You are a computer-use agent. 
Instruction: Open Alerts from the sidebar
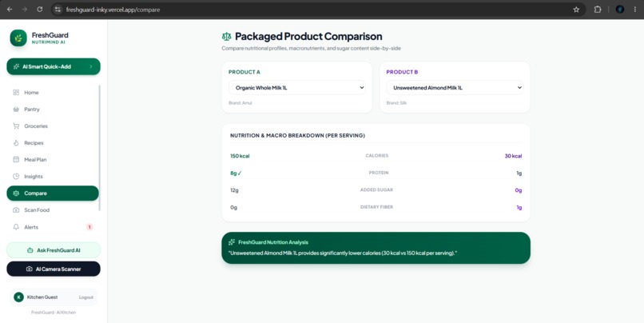pos(53,227)
